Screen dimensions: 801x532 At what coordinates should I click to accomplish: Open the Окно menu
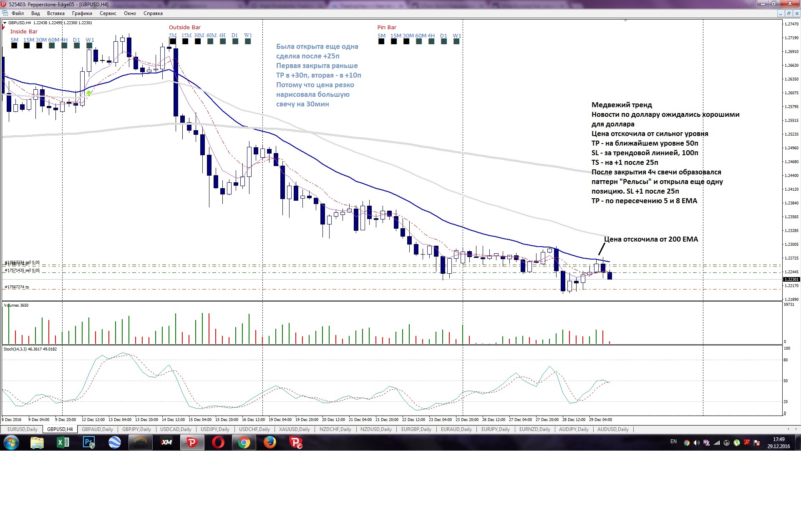pos(130,13)
